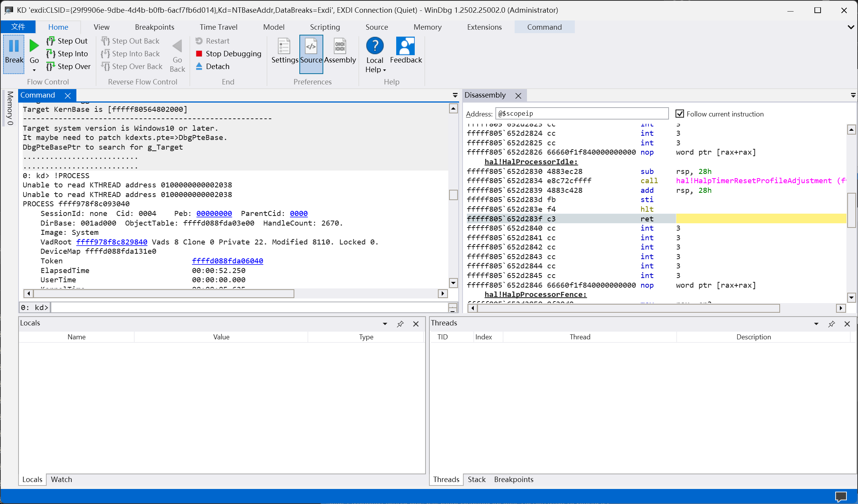
Task: Click Step Into Back
Action: [x=130, y=54]
